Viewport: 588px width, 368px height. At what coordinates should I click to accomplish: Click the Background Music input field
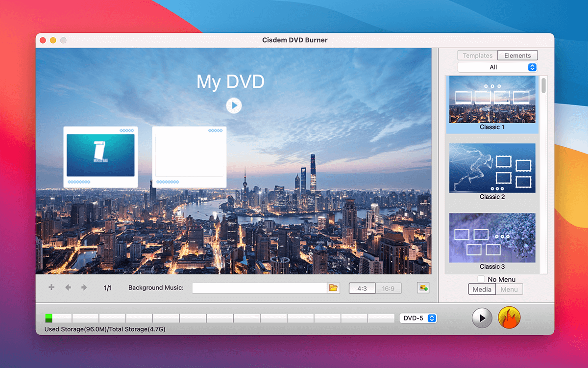point(259,288)
